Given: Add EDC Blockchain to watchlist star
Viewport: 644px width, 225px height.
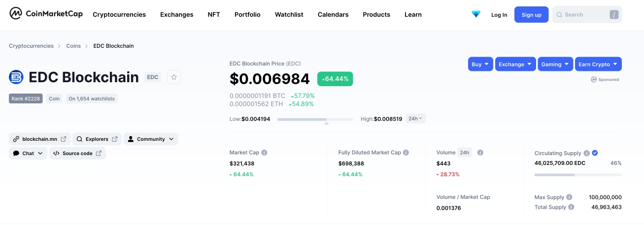Looking at the screenshot, I should 174,77.
